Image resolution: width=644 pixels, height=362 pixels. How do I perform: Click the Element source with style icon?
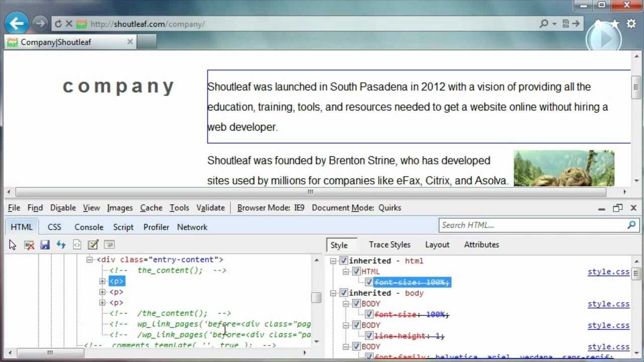(x=77, y=245)
